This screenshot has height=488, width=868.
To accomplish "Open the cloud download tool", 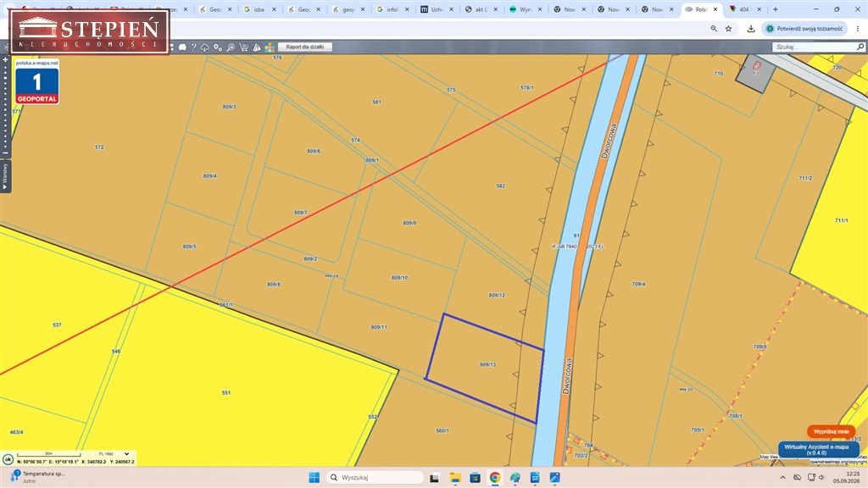I will 205,47.
